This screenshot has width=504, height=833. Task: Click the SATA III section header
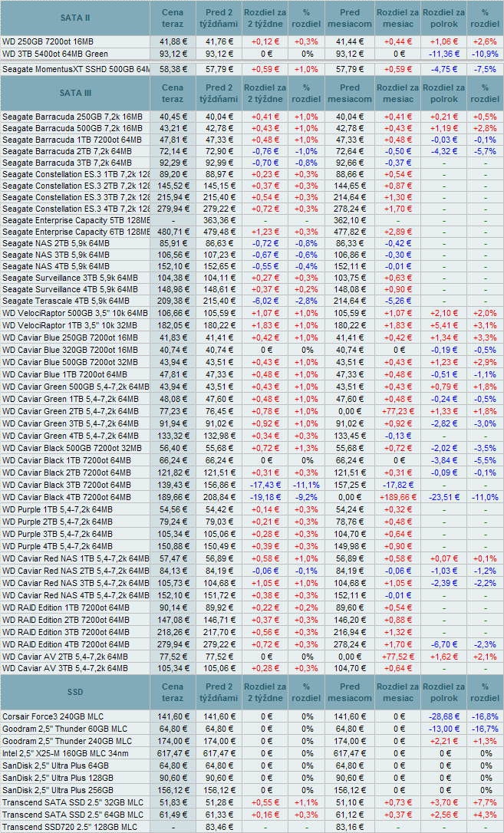pos(75,93)
